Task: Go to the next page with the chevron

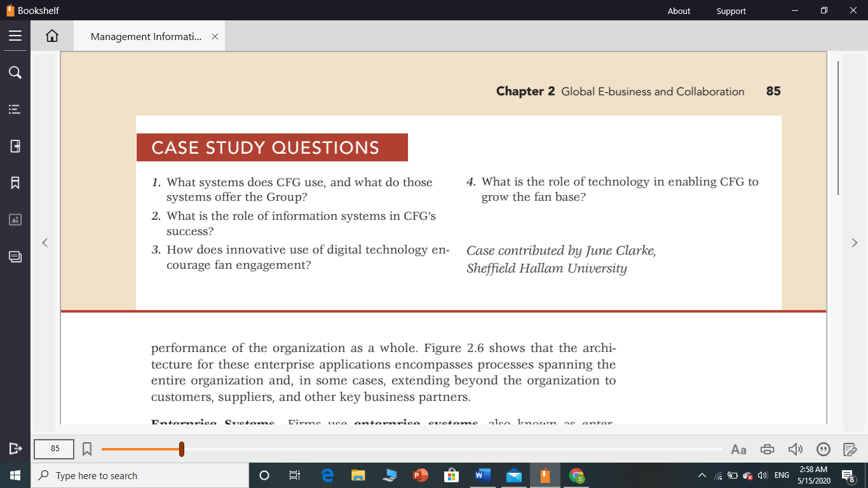Action: [x=855, y=242]
